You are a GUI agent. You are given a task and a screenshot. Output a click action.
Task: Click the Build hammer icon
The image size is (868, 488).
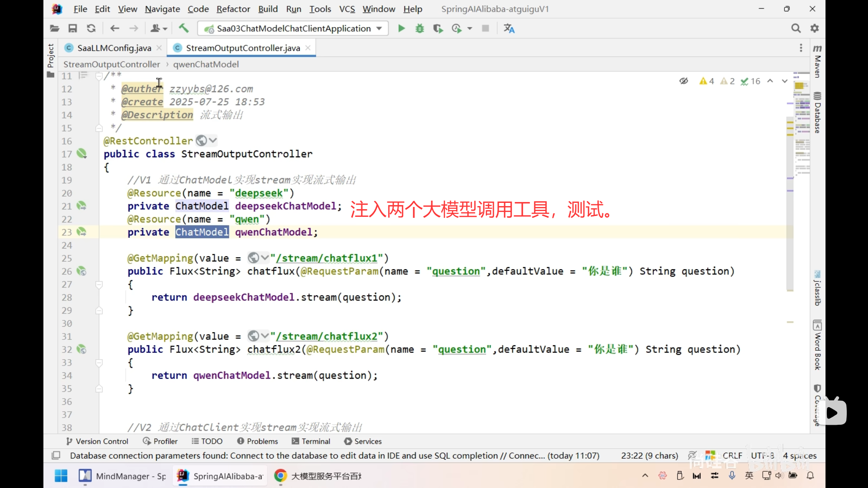point(184,28)
